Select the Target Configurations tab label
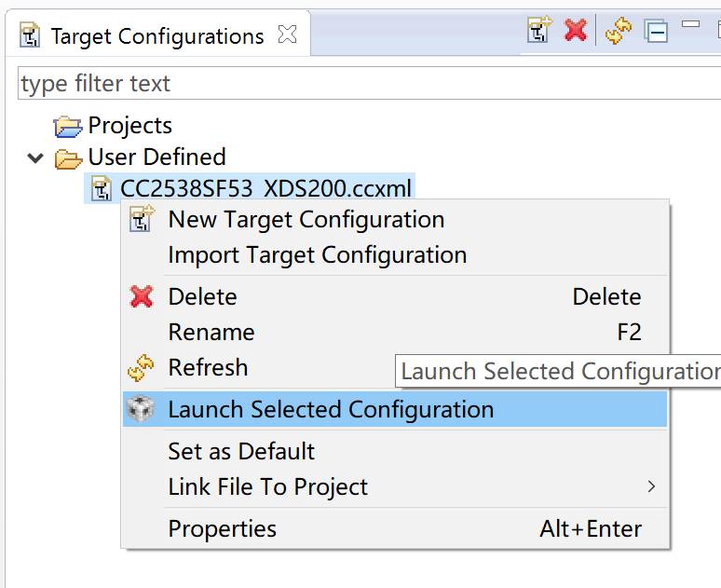The height and width of the screenshot is (588, 721). click(157, 36)
